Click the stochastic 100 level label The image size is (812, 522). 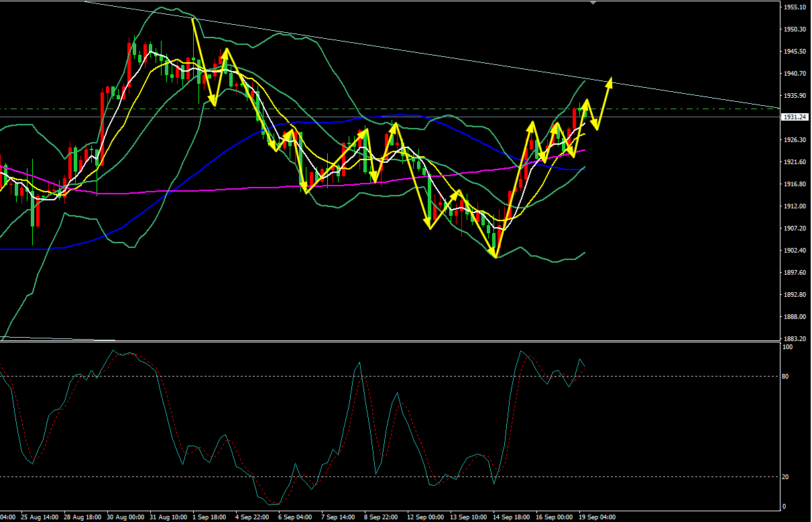pyautogui.click(x=788, y=347)
